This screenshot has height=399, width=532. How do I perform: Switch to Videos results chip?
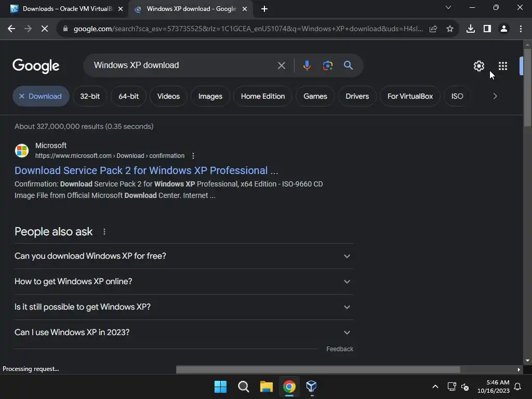coord(169,96)
